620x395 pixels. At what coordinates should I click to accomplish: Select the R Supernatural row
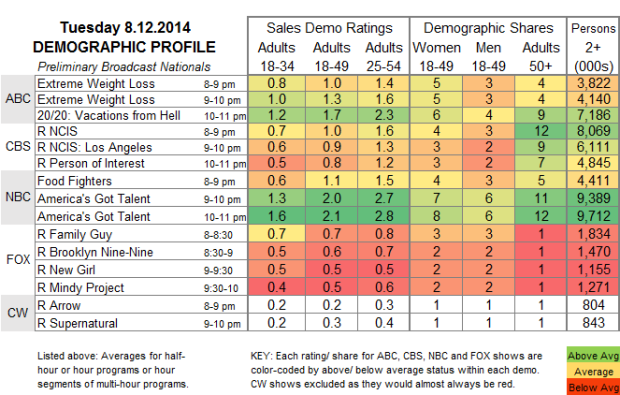pos(327,323)
